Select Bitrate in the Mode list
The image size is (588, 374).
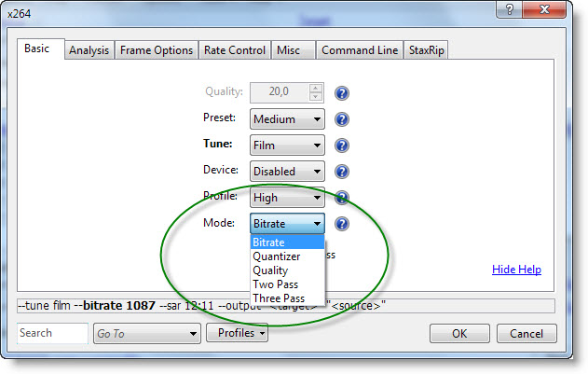click(287, 242)
